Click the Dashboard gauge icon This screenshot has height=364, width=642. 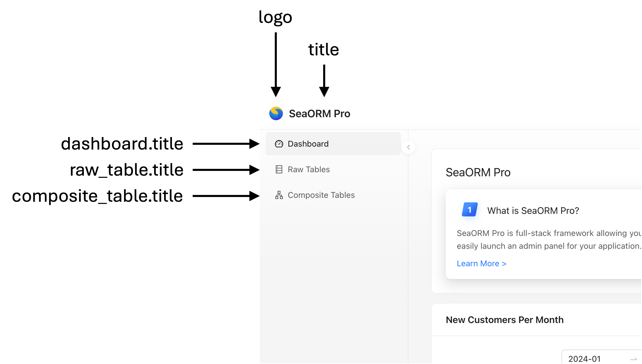pyautogui.click(x=279, y=144)
